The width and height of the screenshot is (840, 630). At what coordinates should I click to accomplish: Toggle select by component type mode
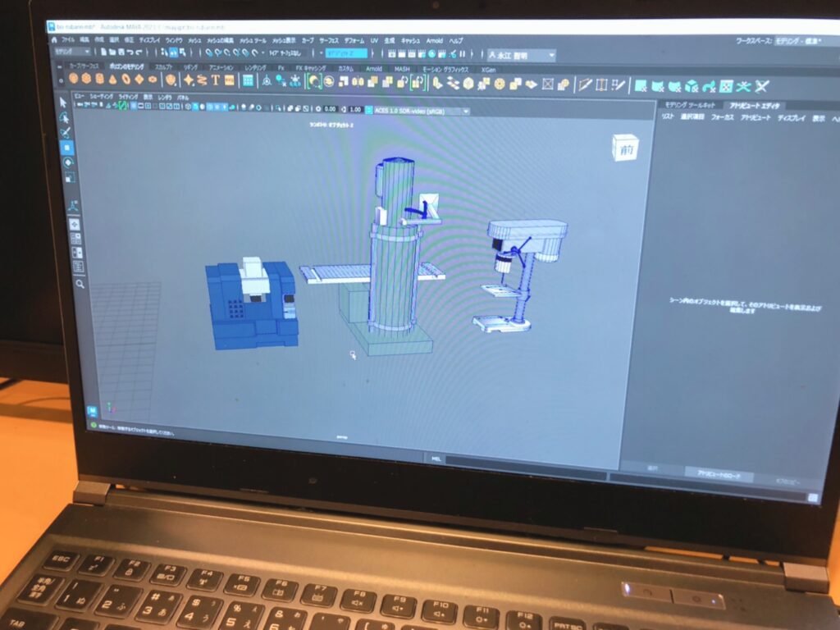pyautogui.click(x=183, y=52)
